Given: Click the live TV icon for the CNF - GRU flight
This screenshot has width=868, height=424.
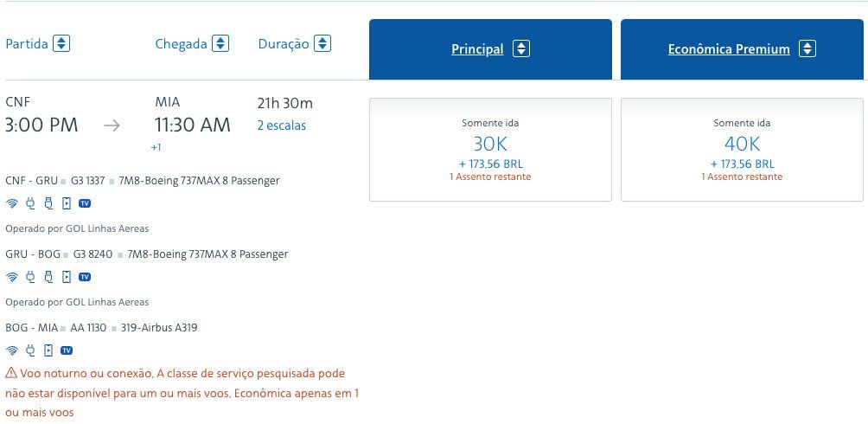Looking at the screenshot, I should 85,204.
